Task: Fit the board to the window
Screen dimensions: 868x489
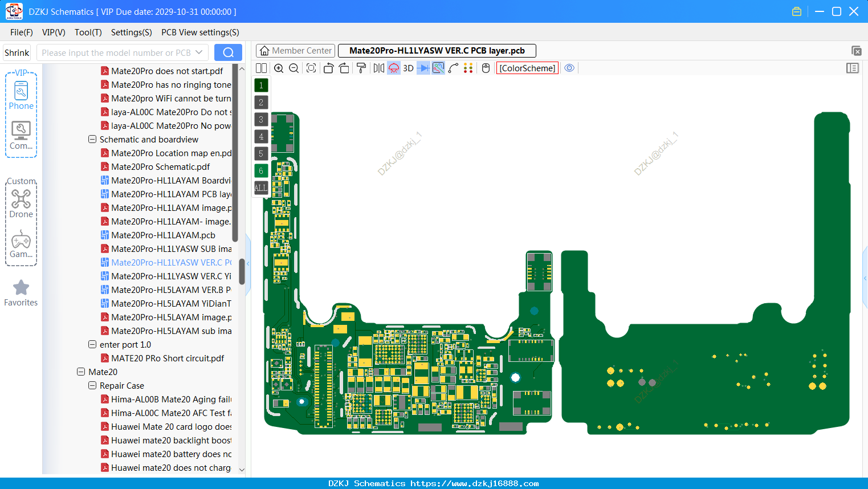Action: pyautogui.click(x=311, y=68)
